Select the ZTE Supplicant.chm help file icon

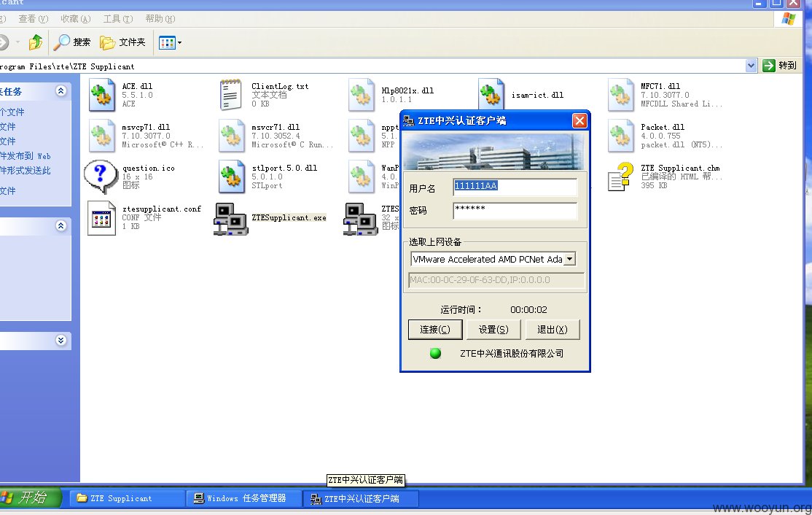point(620,177)
